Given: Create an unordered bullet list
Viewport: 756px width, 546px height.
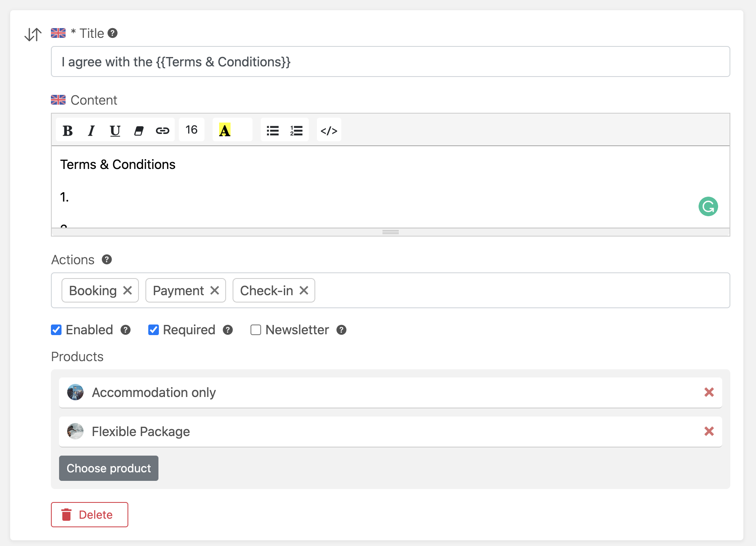Looking at the screenshot, I should 273,130.
